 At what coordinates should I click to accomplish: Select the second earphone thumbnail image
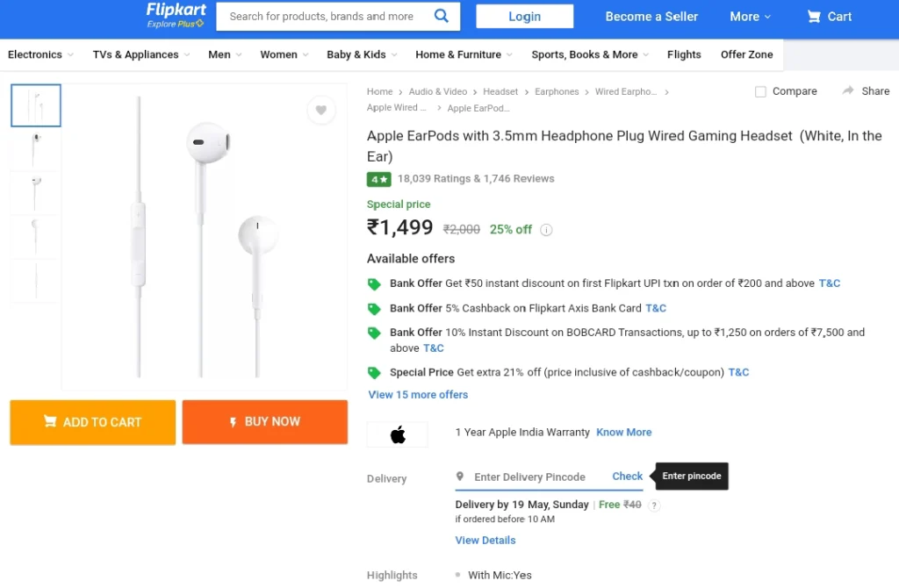[35, 149]
